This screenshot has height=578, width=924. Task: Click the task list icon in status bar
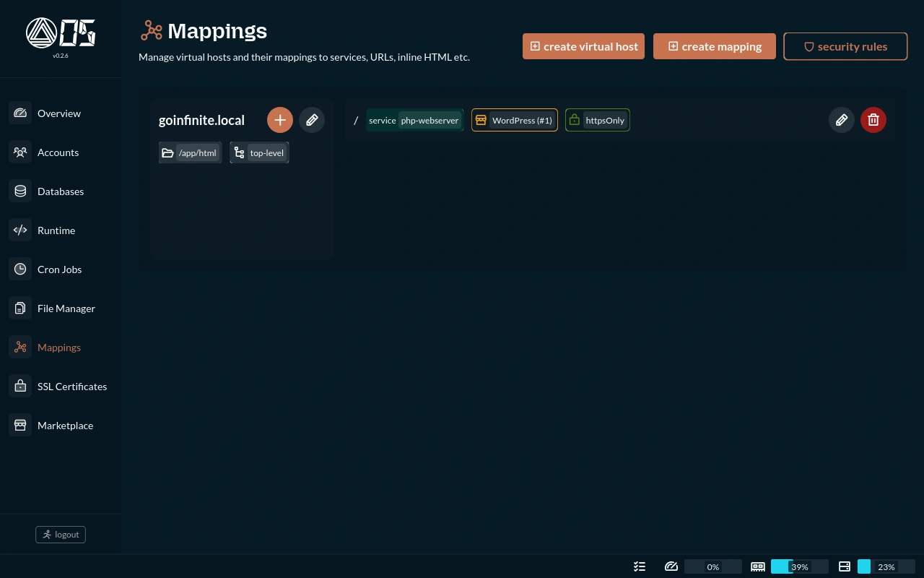tap(640, 567)
